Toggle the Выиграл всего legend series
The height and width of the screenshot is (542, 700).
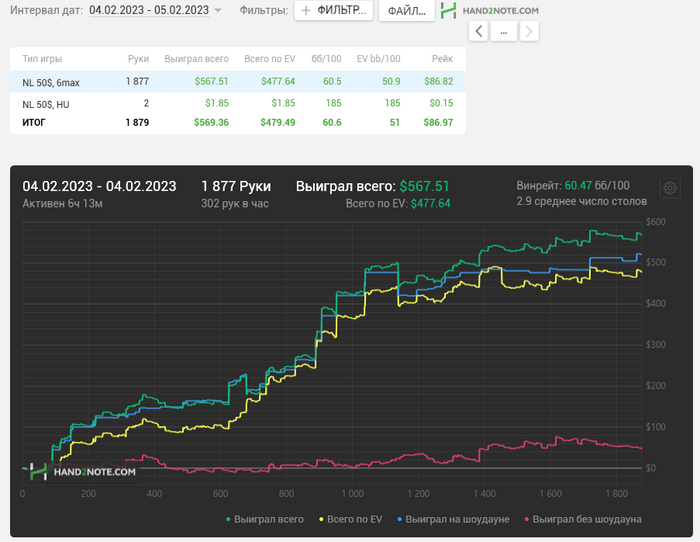pyautogui.click(x=265, y=519)
